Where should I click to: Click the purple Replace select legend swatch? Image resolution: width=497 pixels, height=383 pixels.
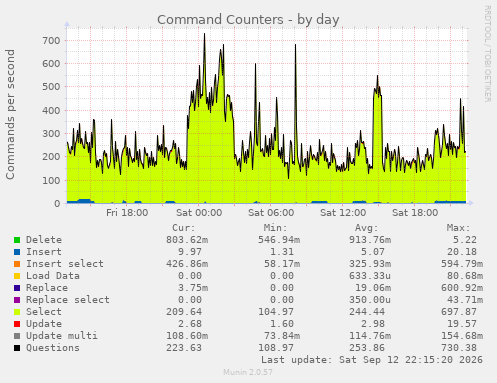[x=17, y=300]
